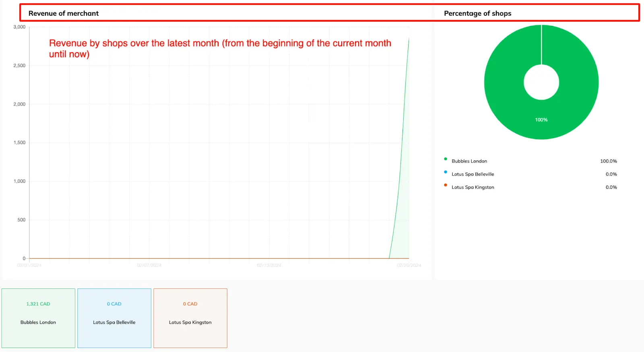Click the 500 y-axis label

coord(21,220)
